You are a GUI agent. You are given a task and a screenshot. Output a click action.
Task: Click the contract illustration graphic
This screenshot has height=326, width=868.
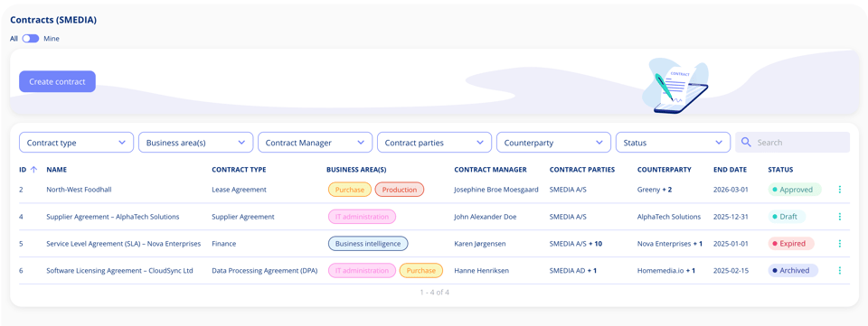point(676,86)
